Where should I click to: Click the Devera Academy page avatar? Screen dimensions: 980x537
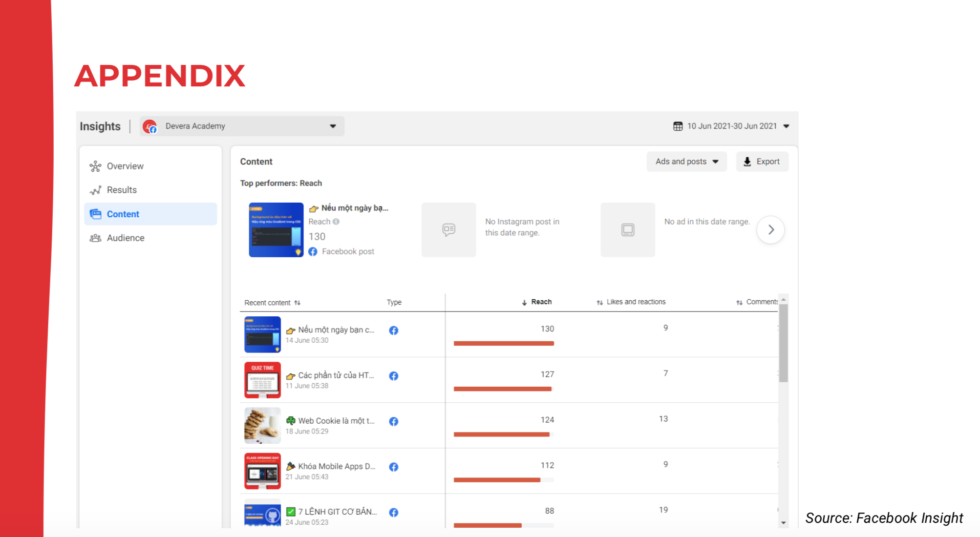tap(149, 126)
